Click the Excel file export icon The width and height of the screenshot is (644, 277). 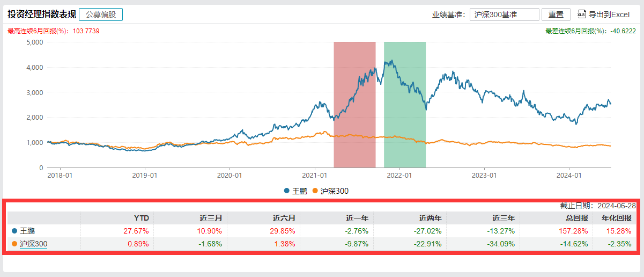point(582,14)
